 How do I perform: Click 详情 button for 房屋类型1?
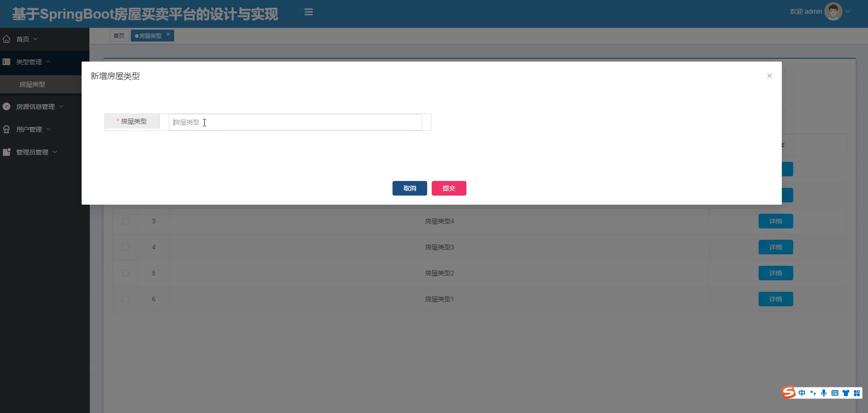[776, 299]
